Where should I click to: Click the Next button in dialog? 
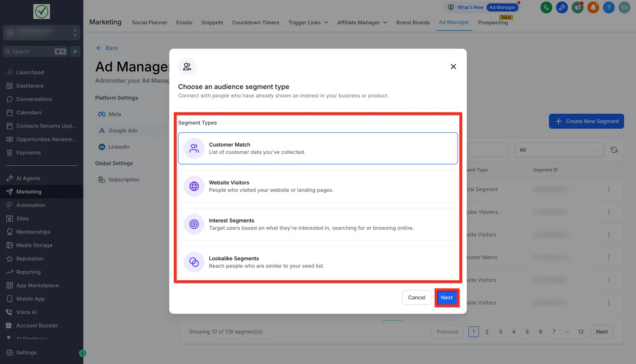[447, 298]
